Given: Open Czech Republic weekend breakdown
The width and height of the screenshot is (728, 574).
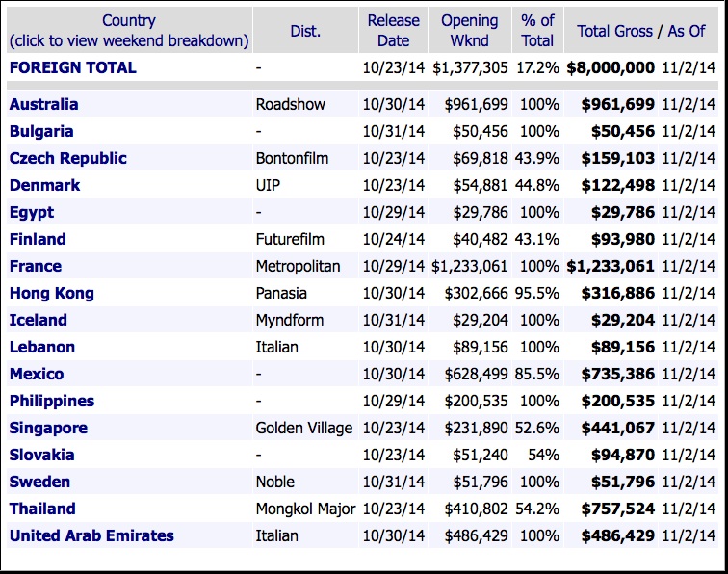Looking at the screenshot, I should [68, 158].
